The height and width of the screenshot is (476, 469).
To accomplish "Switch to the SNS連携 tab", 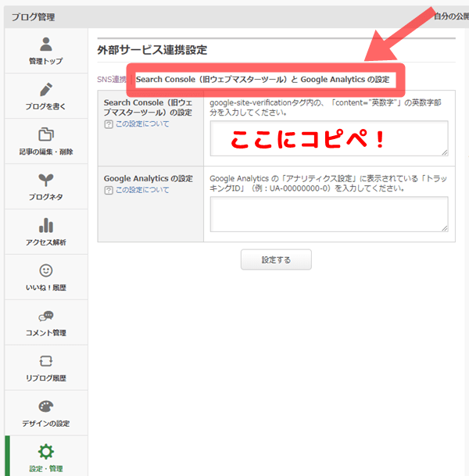I will (112, 80).
